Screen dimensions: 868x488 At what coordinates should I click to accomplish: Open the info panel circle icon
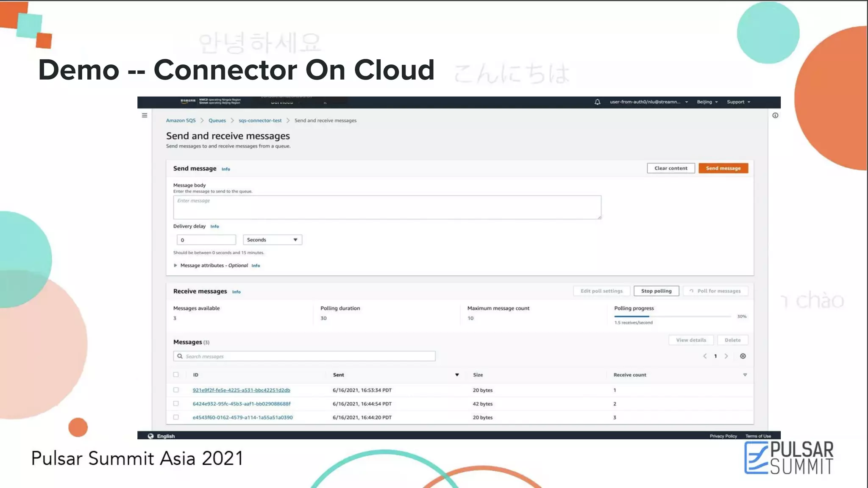[x=775, y=115]
